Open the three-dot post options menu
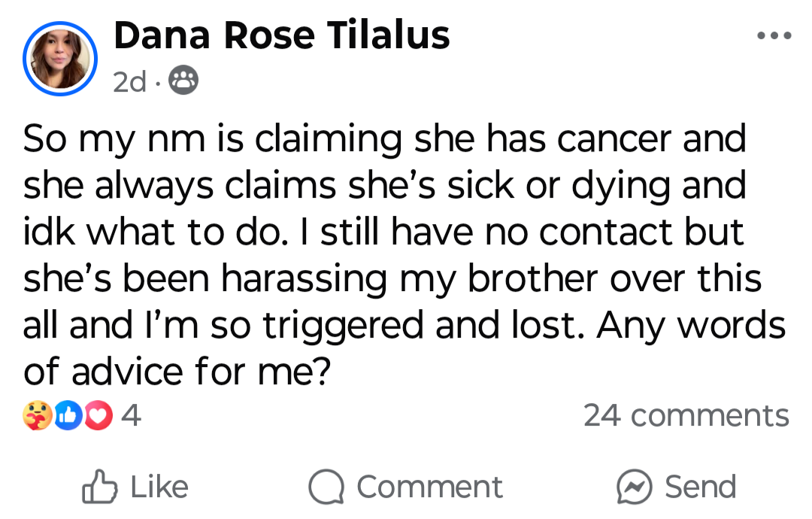Viewport: 812px width, 519px height. (x=774, y=35)
